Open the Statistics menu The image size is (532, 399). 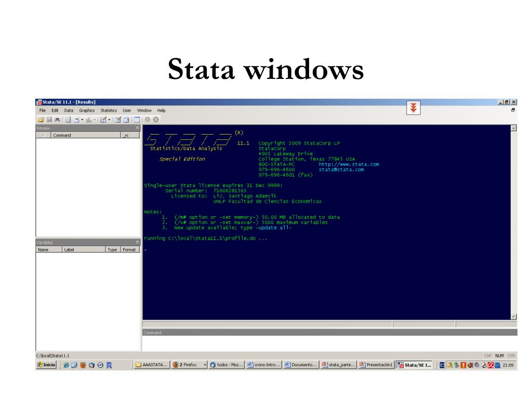(109, 110)
